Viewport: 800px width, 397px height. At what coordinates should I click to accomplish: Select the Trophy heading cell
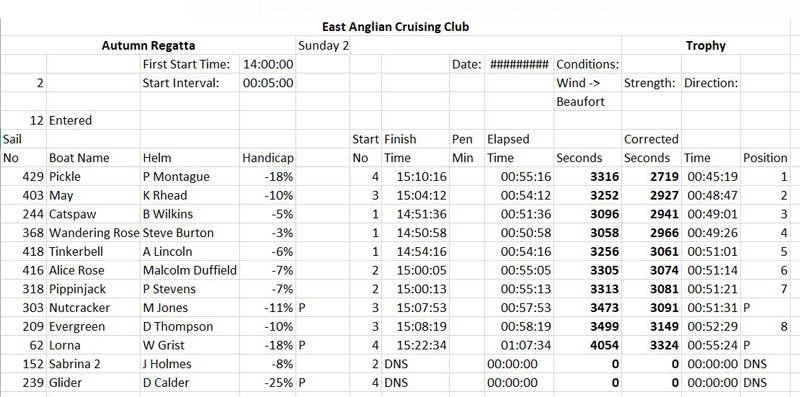[x=705, y=45]
